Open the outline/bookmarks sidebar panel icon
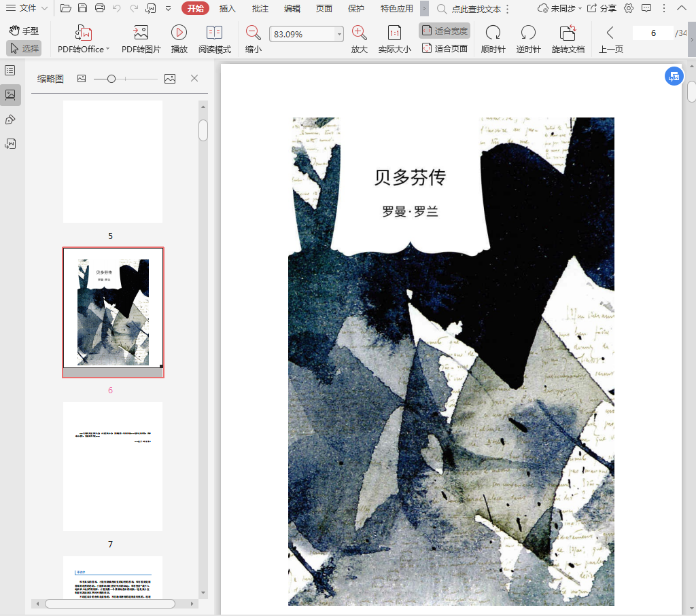 [10, 71]
